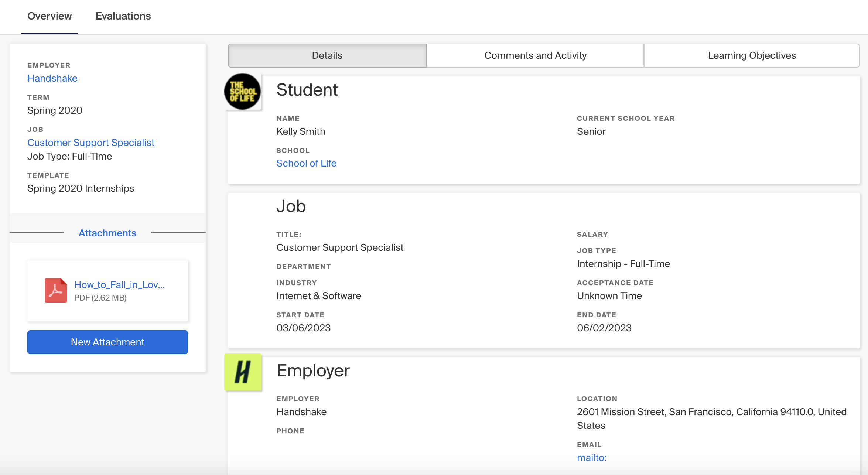Click the New Attachment button
This screenshot has width=868, height=475.
(x=107, y=342)
